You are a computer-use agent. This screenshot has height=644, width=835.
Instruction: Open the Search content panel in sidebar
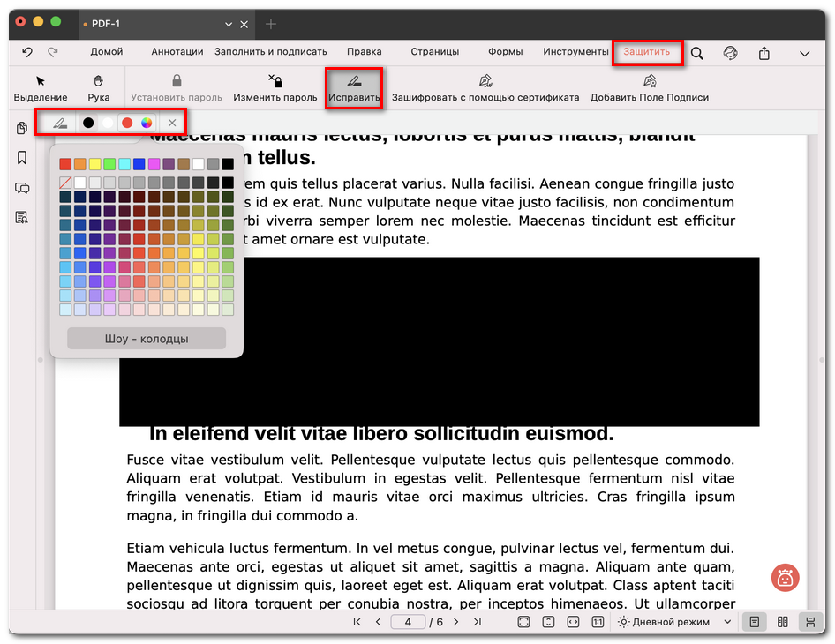20,217
